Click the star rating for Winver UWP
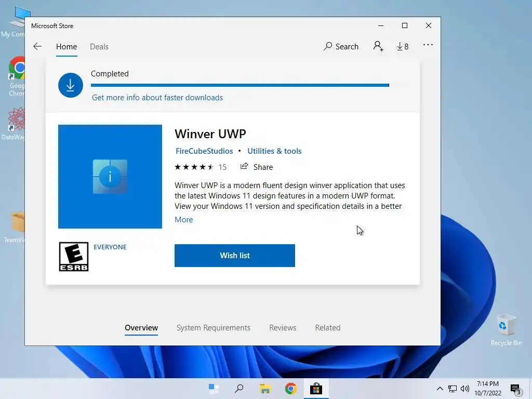The image size is (532, 399). pyautogui.click(x=194, y=167)
